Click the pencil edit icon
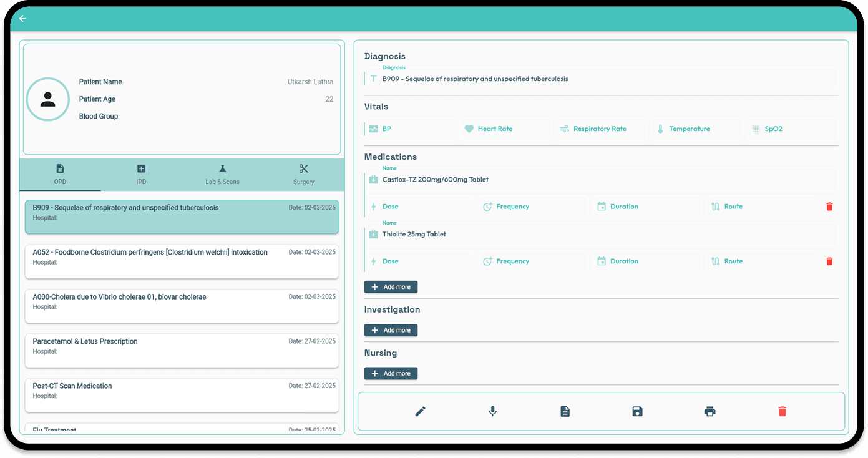 point(420,411)
